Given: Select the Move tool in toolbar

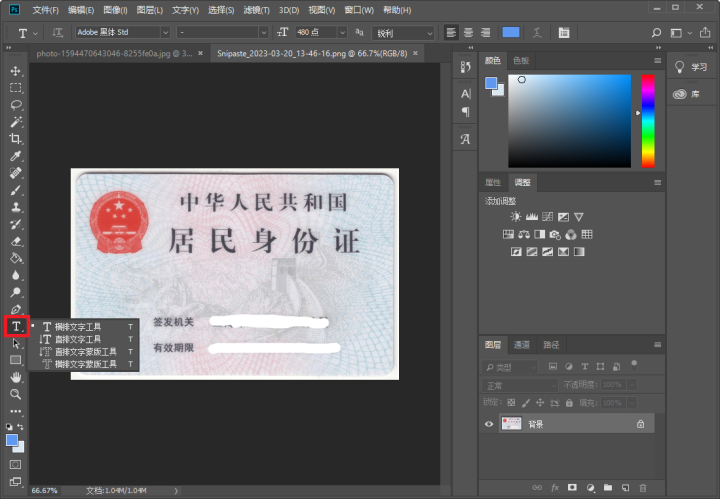Looking at the screenshot, I should [x=16, y=71].
